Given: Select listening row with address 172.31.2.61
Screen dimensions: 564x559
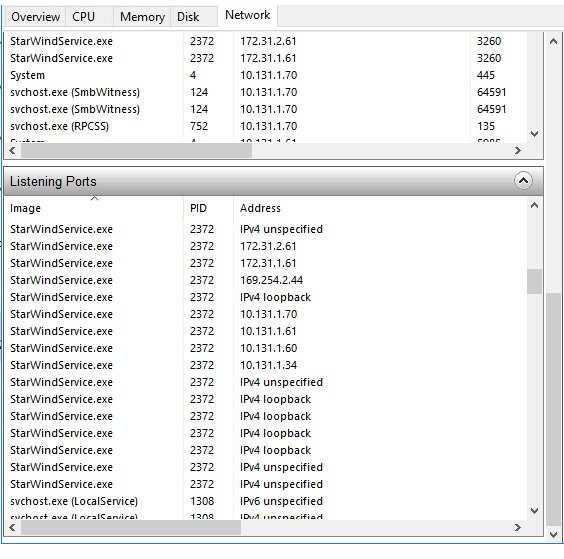Looking at the screenshot, I should click(265, 246).
